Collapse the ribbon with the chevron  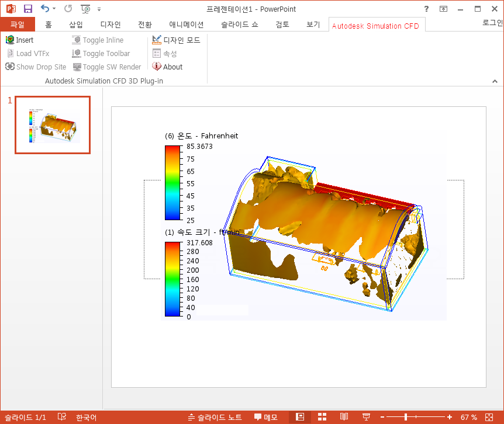(495, 82)
